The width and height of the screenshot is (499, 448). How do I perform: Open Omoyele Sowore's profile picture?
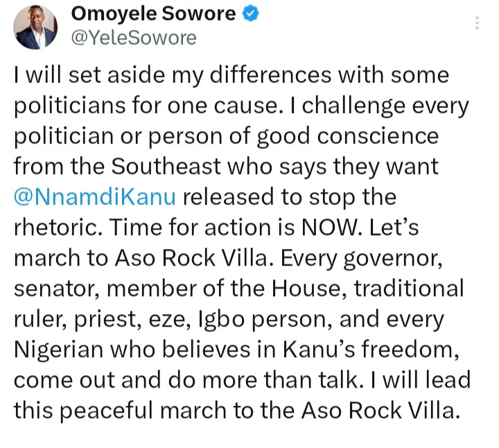point(35,28)
